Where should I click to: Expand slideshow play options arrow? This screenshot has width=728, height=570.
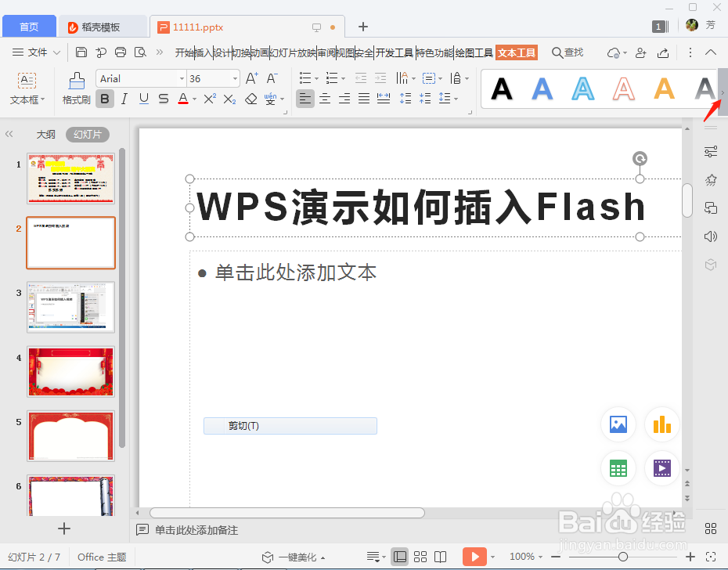click(492, 557)
